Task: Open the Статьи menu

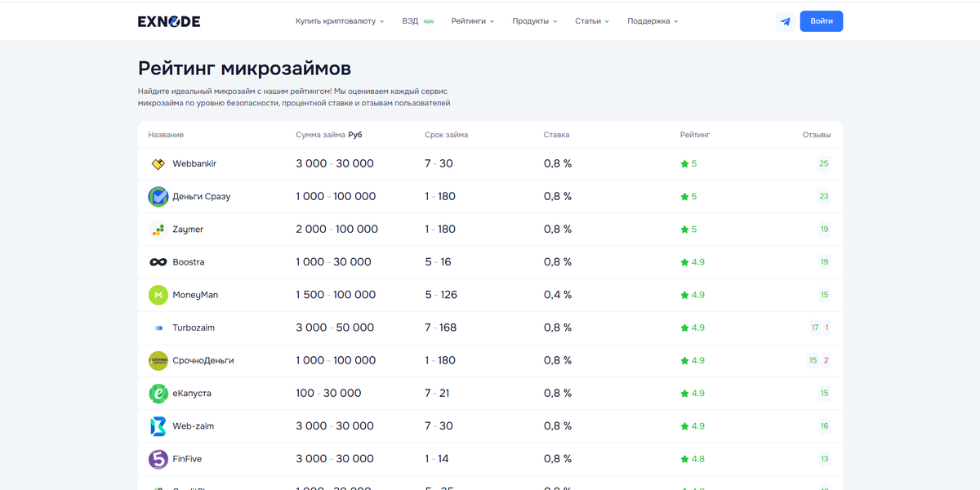Action: pyautogui.click(x=592, y=21)
